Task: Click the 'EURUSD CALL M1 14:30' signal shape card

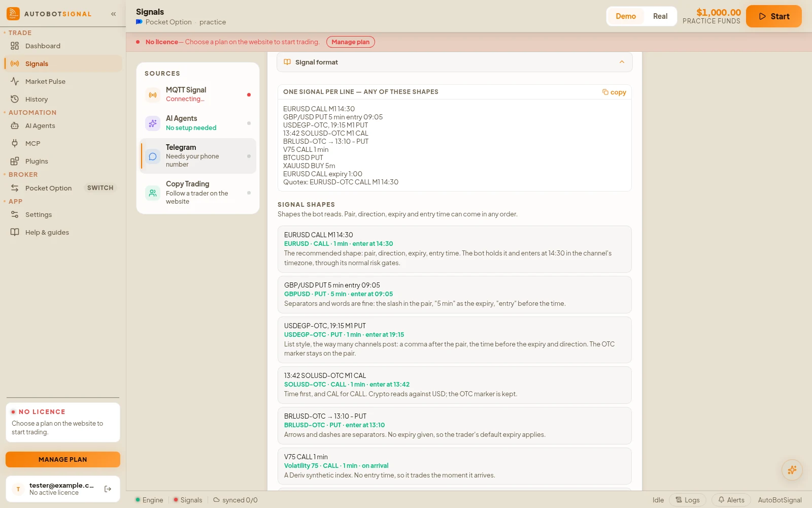Action: point(455,249)
